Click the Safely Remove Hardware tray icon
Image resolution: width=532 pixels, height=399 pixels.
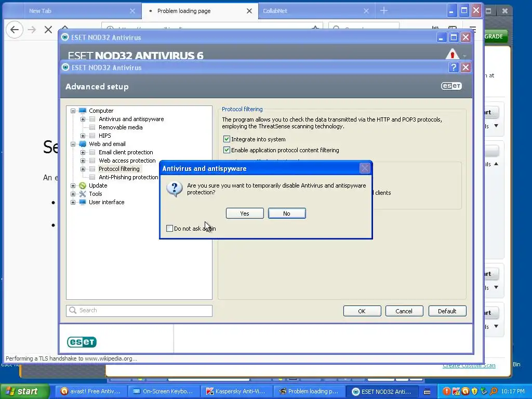(484, 391)
